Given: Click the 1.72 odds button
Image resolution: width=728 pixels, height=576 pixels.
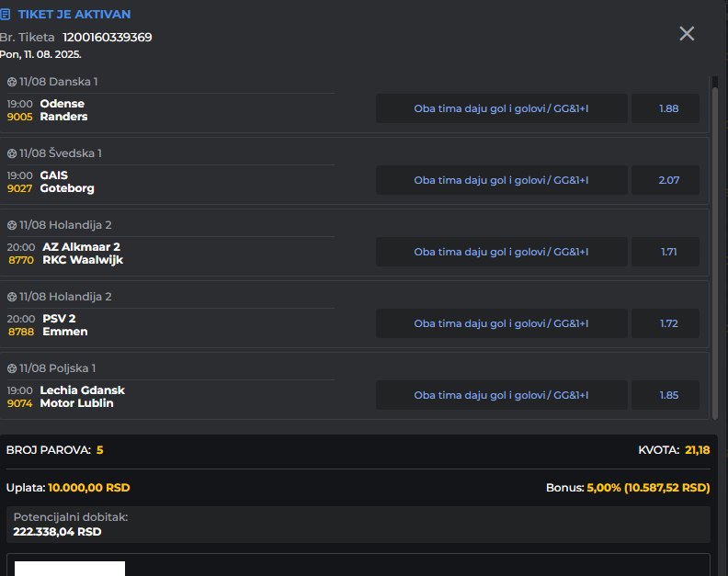Looking at the screenshot, I should click(x=668, y=323).
